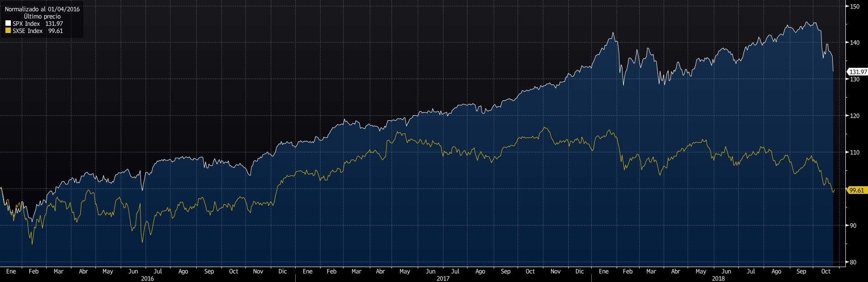868x282 pixels.
Task: Click the Nov month label in 2017 section
Action: tap(555, 272)
